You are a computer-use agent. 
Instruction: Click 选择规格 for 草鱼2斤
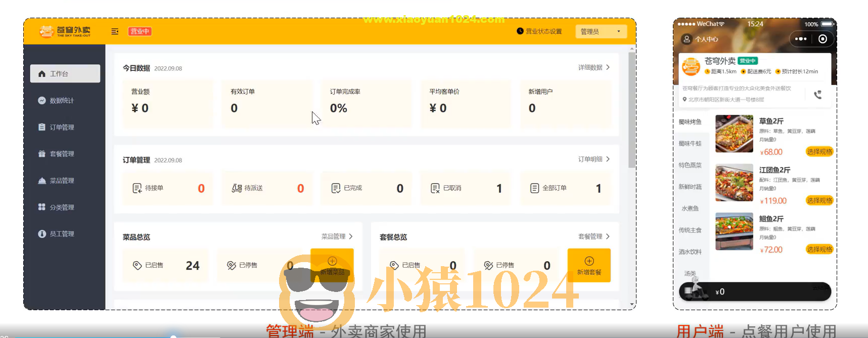click(x=819, y=152)
